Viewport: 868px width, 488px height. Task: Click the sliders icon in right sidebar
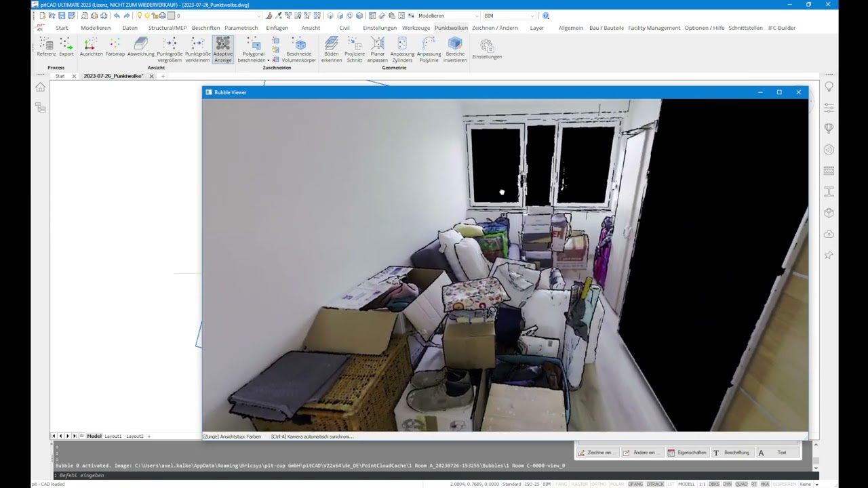(829, 108)
